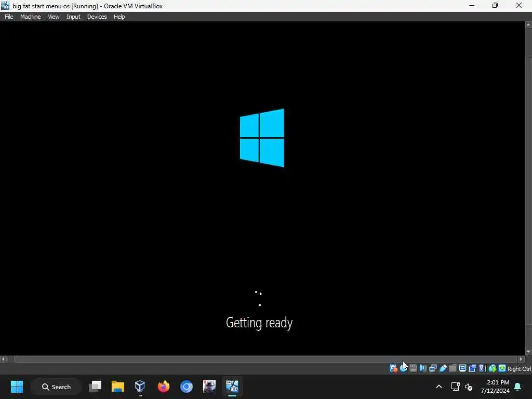Show hidden system tray icons
The image size is (532, 399).
(438, 387)
